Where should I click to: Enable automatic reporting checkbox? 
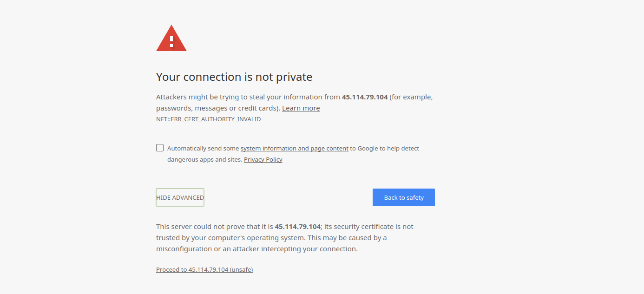[x=160, y=148]
